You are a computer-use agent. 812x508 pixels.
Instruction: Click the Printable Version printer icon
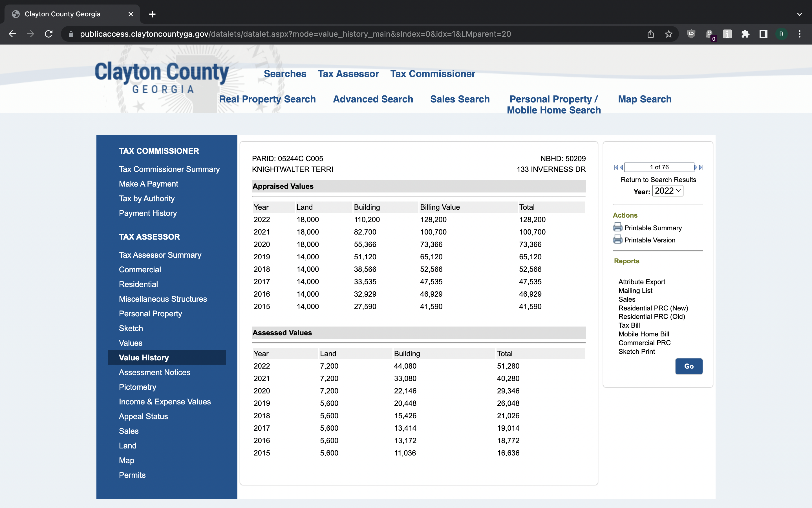pos(617,240)
